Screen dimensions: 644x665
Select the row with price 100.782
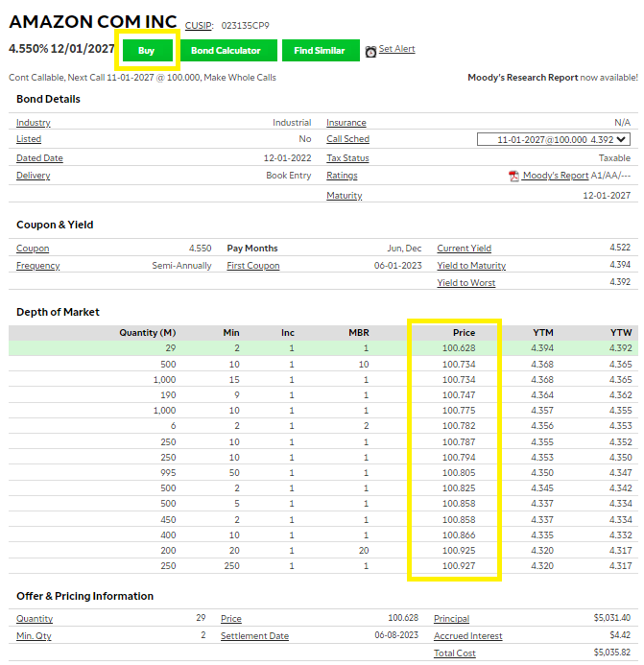pos(323,426)
